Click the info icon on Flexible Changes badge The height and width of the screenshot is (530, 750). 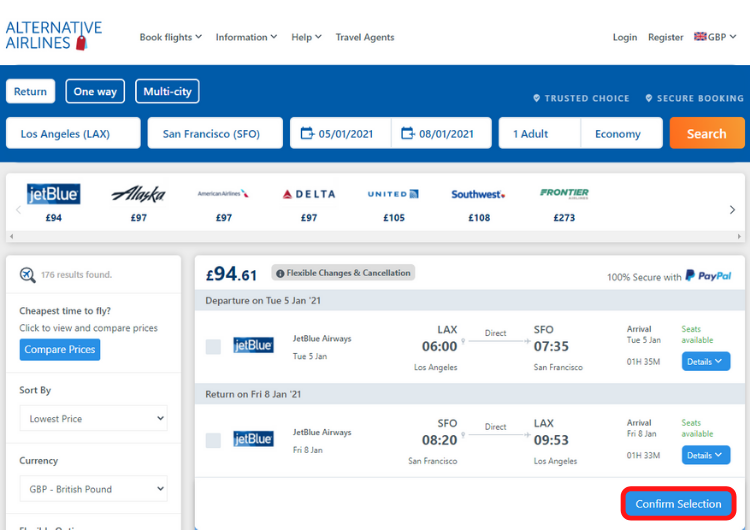280,274
